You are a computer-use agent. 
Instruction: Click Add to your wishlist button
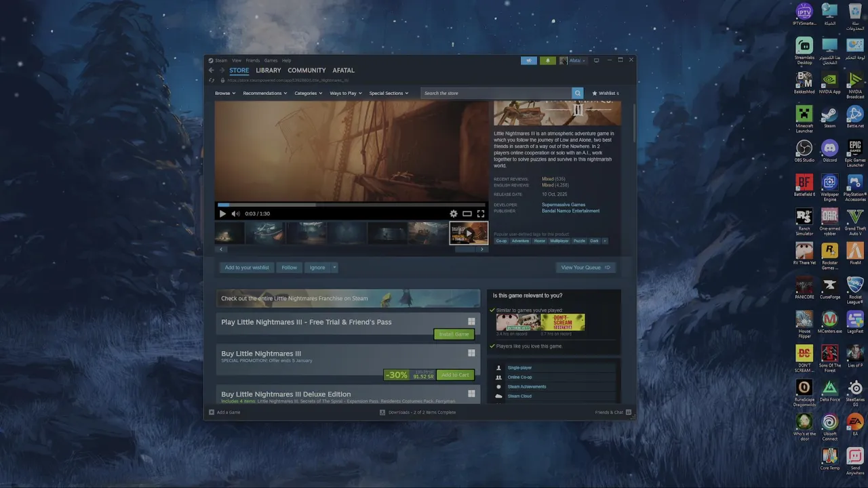point(247,267)
